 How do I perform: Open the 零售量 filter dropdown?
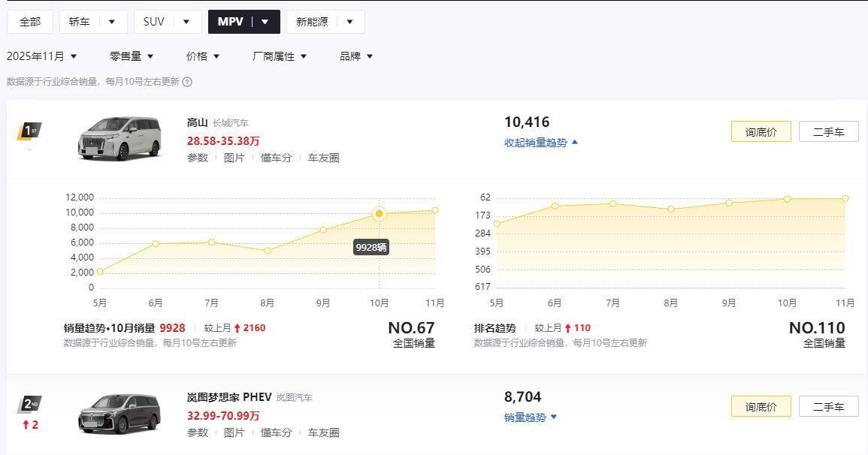132,56
